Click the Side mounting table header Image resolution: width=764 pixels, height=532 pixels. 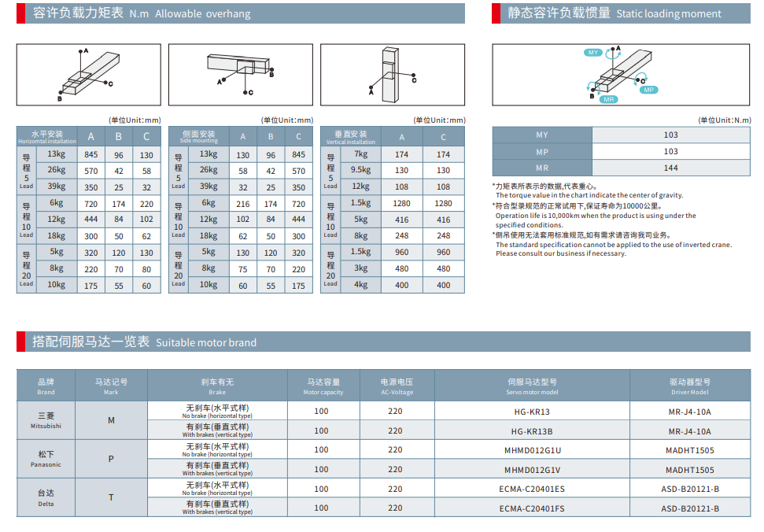[198, 137]
